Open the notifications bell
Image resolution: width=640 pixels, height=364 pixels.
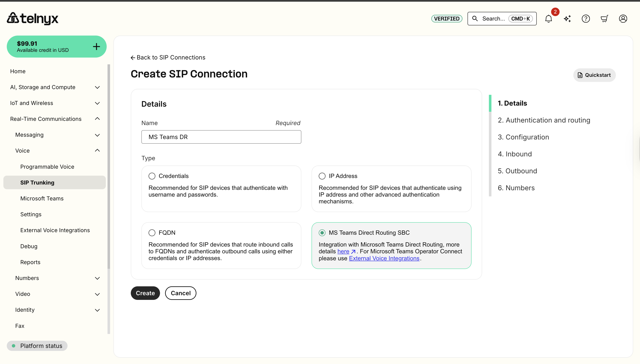coord(549,19)
